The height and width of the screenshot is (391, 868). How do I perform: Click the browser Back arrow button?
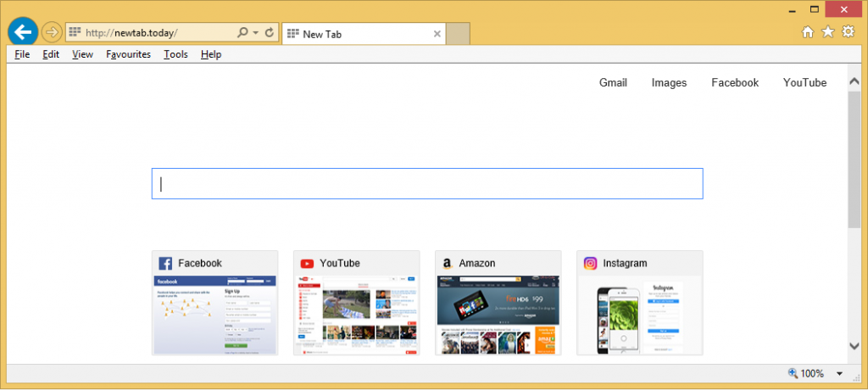click(x=20, y=33)
